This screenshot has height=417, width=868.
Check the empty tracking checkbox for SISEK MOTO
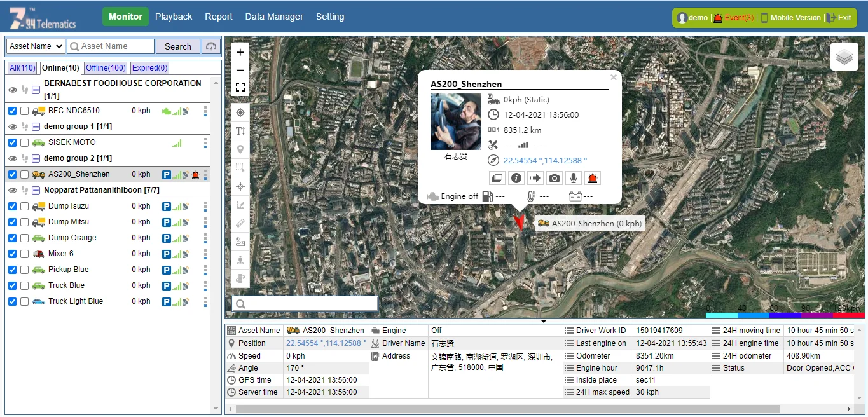click(x=24, y=143)
